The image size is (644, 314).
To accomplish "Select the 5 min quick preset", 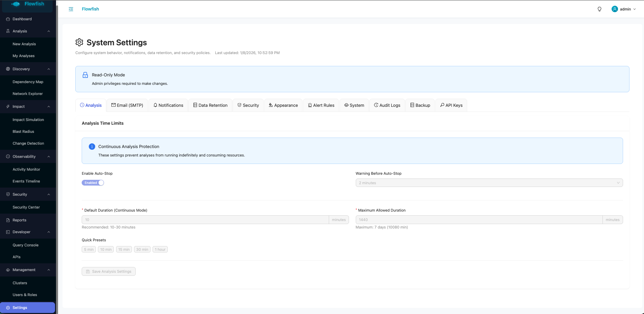I will click(89, 249).
